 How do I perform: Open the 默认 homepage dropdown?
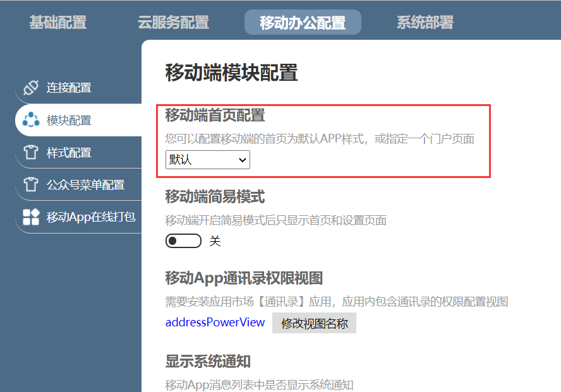(x=207, y=160)
